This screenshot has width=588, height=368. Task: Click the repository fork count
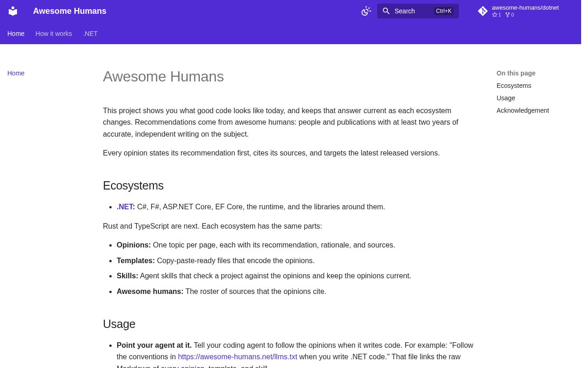pos(509,15)
